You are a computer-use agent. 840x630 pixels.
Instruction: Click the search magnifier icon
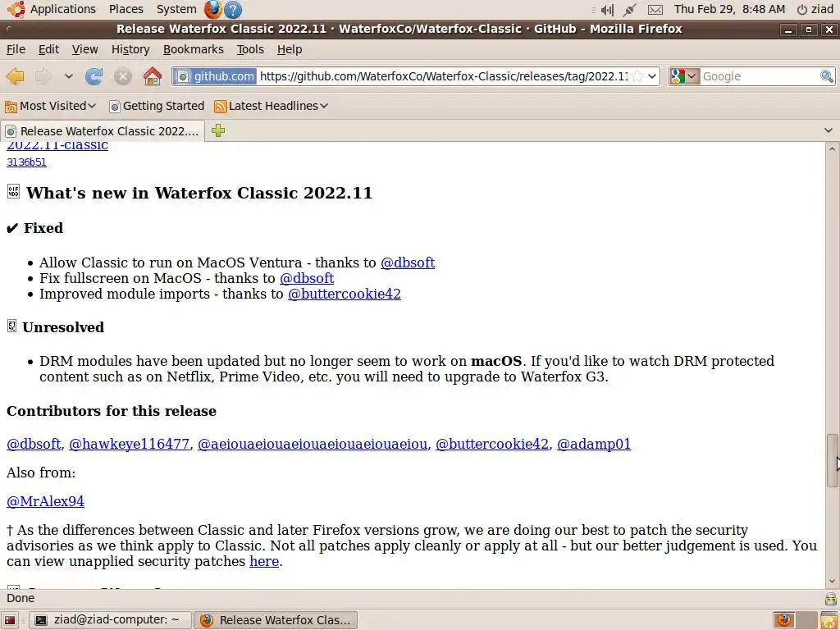[x=827, y=76]
